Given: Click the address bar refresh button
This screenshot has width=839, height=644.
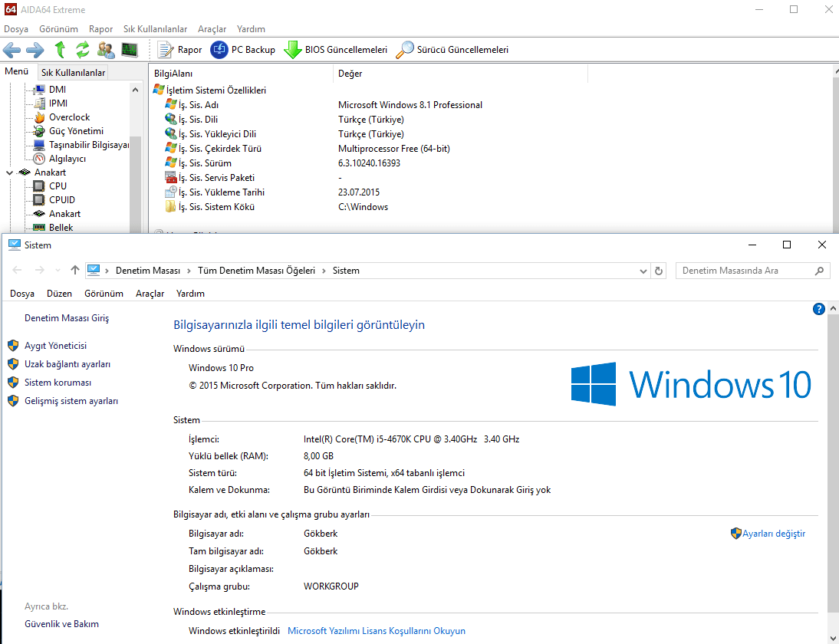Looking at the screenshot, I should click(659, 271).
